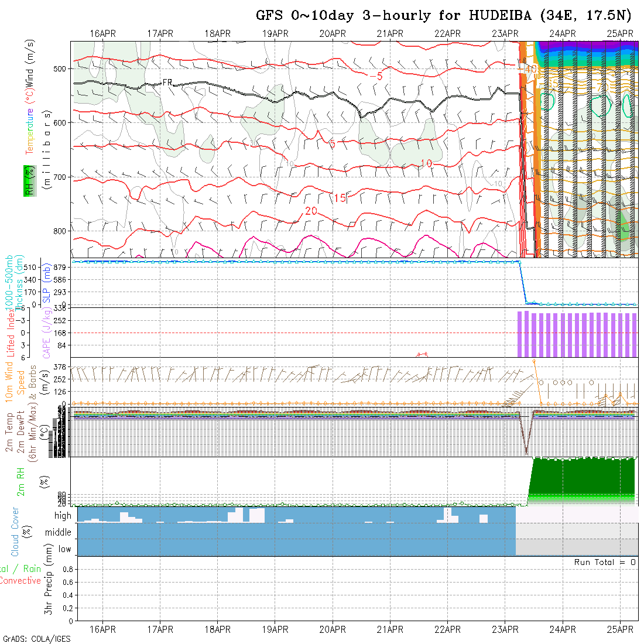Click the 0.6 precipitation tick value
644x644 pixels.
68,582
